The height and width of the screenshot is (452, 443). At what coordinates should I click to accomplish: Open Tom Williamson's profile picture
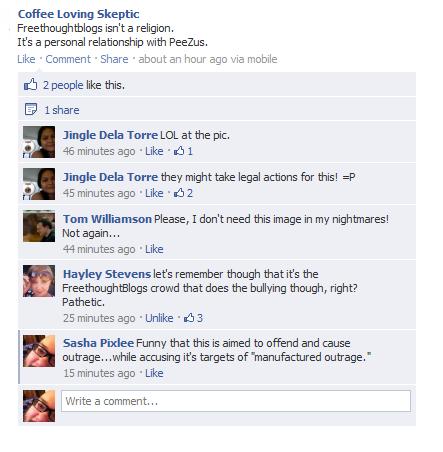(39, 226)
